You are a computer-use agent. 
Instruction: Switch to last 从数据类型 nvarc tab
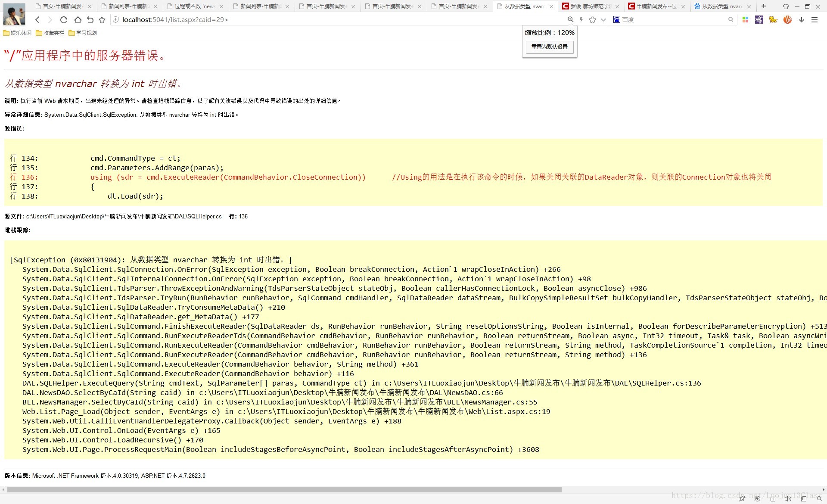pos(722,6)
